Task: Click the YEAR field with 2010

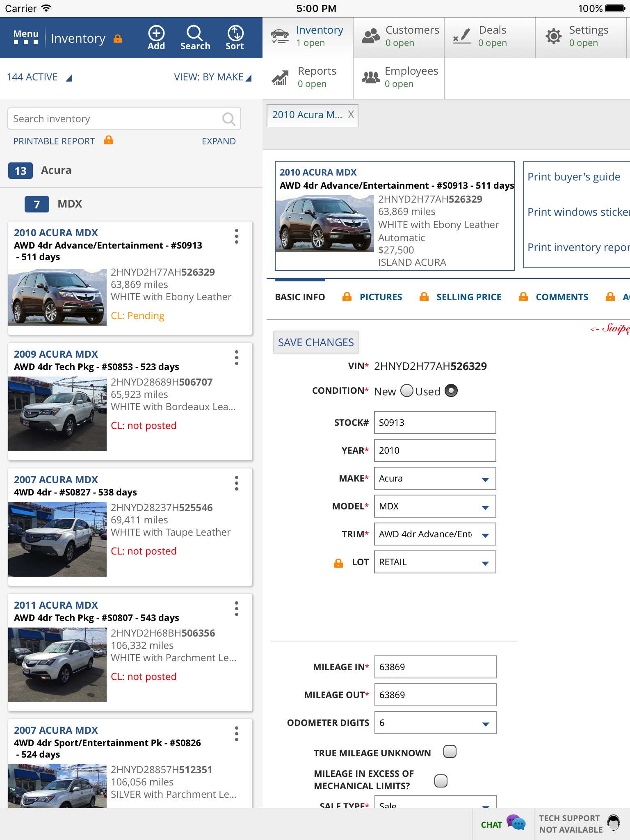Action: tap(435, 450)
